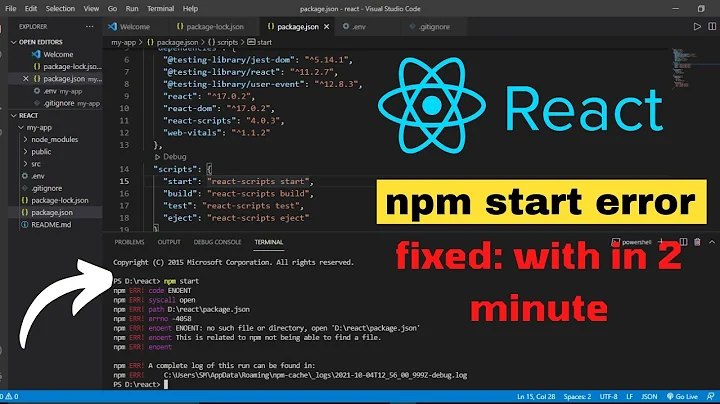Open the Terminal menu

(x=160, y=8)
